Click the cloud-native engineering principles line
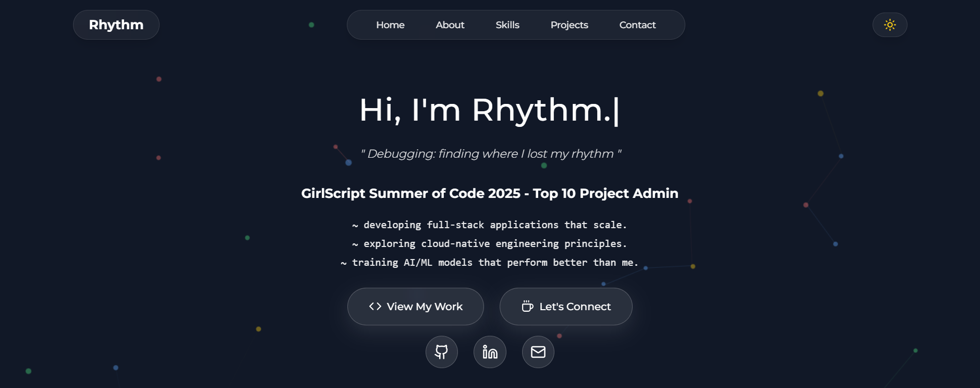The height and width of the screenshot is (388, 980). (489, 243)
